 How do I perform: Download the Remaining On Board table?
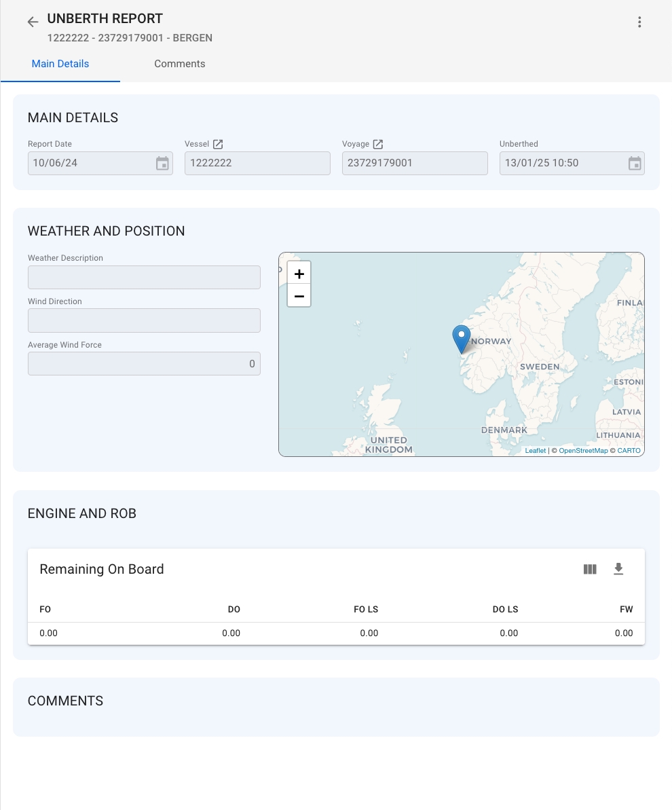[618, 569]
